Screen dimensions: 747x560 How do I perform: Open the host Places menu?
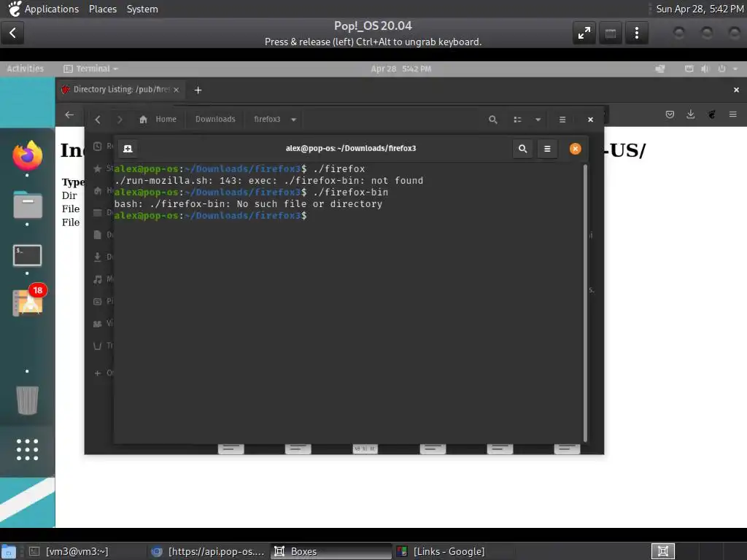(x=102, y=9)
